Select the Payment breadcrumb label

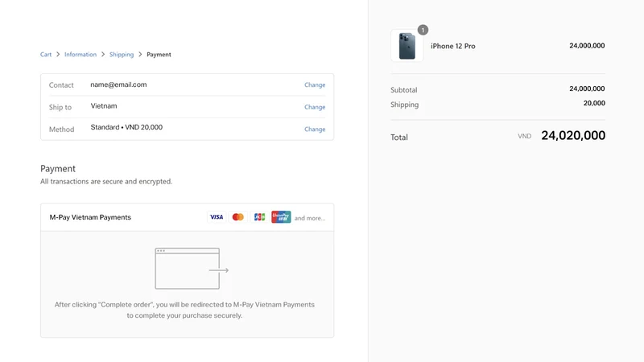(159, 54)
